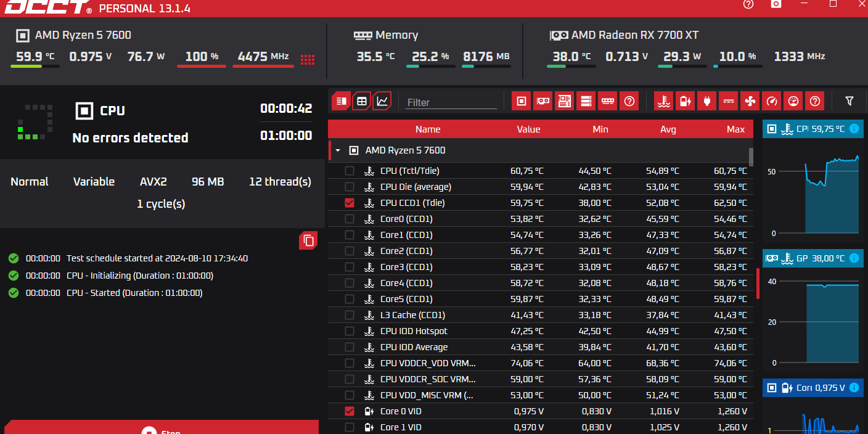This screenshot has width=868, height=434.
Task: Click the AVX2 instruction set label
Action: coord(154,182)
